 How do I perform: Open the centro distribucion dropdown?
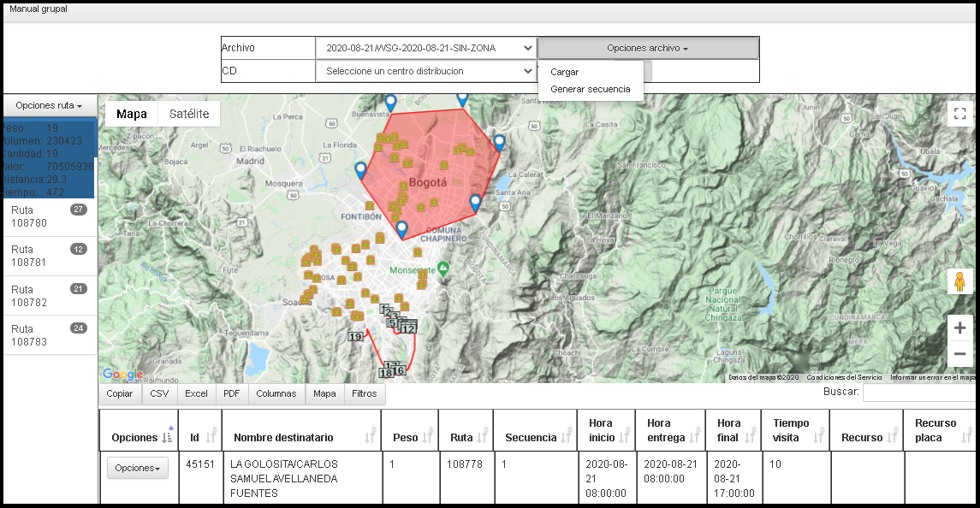tap(425, 71)
